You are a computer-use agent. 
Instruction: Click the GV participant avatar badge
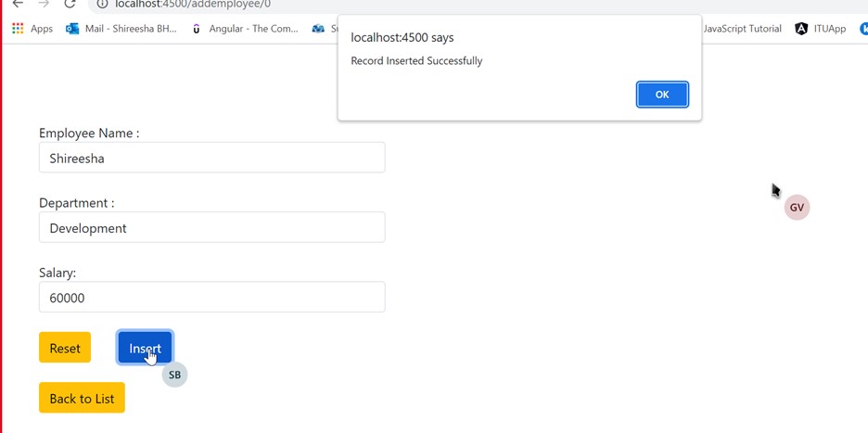pyautogui.click(x=797, y=208)
